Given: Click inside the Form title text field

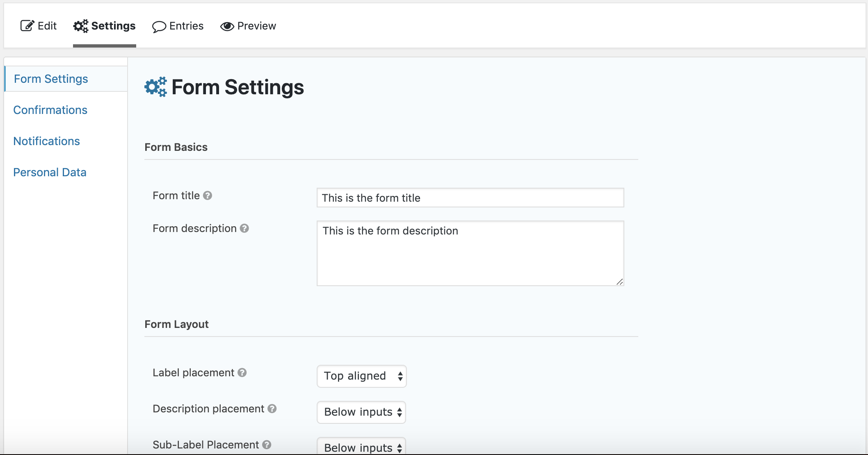Looking at the screenshot, I should tap(470, 198).
